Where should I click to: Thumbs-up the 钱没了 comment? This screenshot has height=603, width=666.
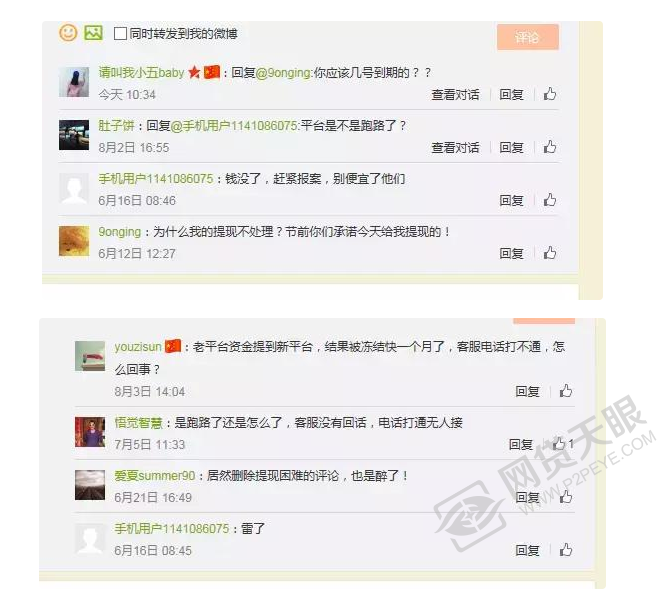click(x=550, y=200)
